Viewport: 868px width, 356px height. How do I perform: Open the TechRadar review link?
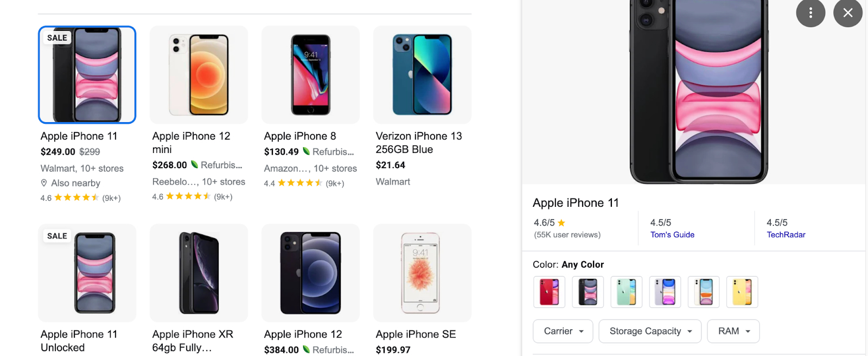[786, 235]
